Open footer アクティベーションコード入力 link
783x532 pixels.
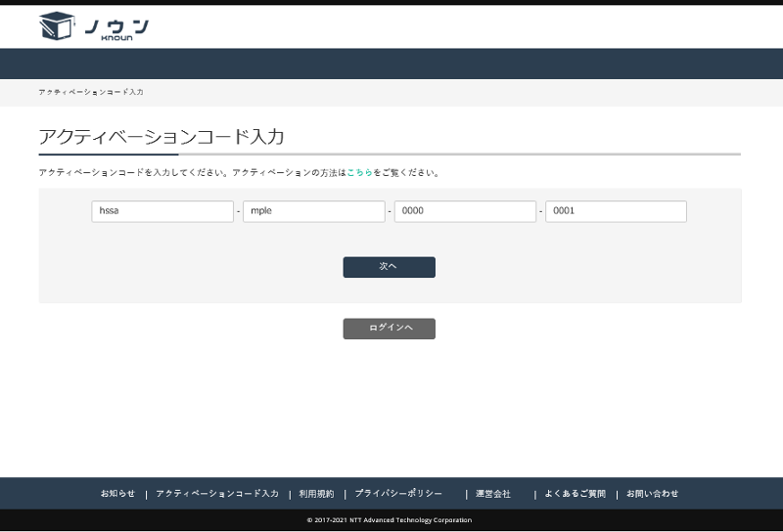tap(217, 494)
